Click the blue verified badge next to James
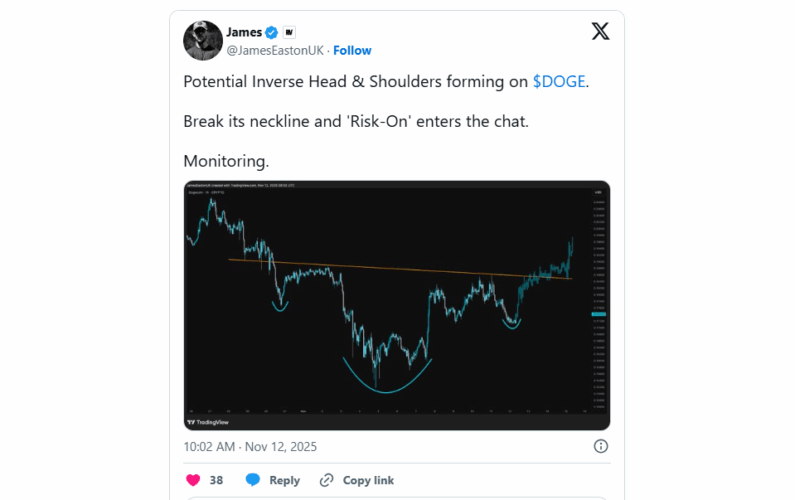This screenshot has width=795, height=500. click(x=269, y=32)
